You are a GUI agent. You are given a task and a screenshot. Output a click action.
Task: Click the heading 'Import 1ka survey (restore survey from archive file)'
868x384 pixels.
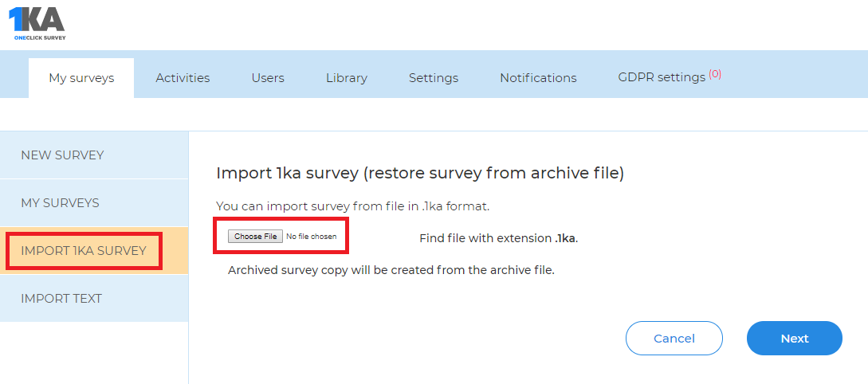[x=420, y=173]
